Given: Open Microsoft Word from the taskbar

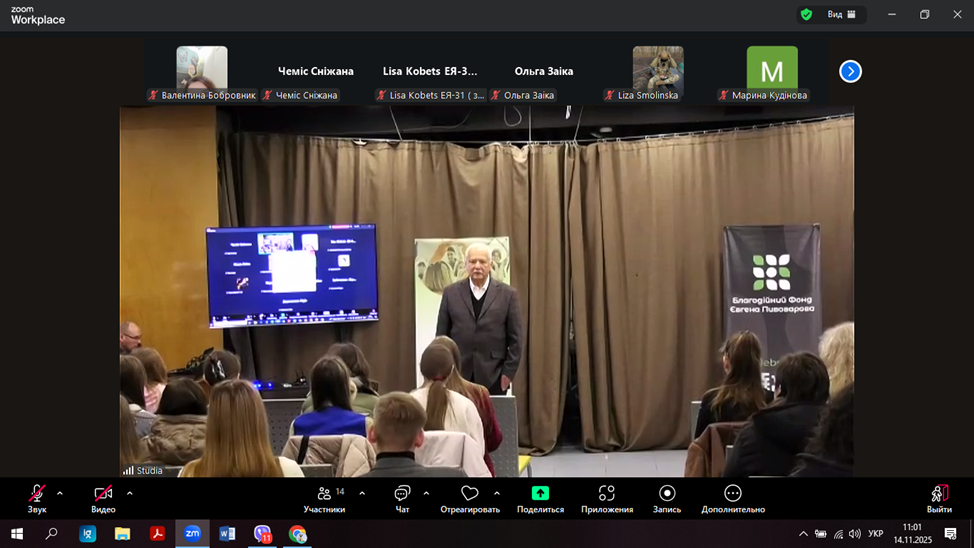Looking at the screenshot, I should (x=227, y=534).
